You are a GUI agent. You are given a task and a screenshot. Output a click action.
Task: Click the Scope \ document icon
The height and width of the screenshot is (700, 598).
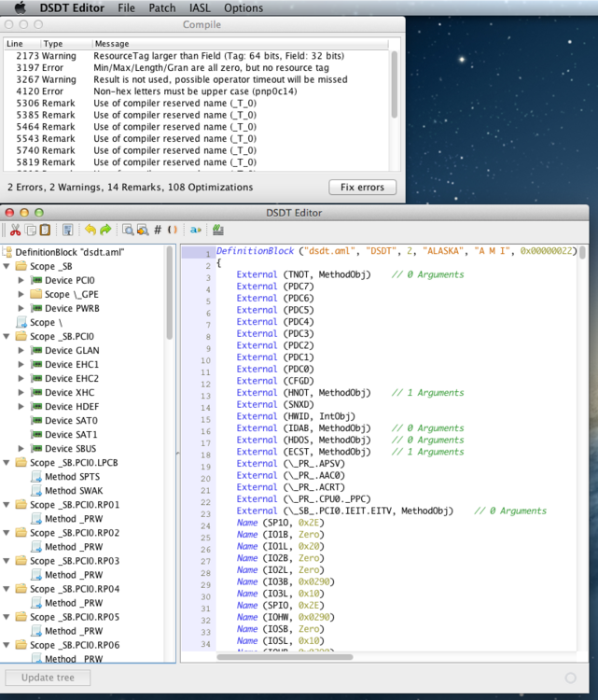tap(21, 322)
